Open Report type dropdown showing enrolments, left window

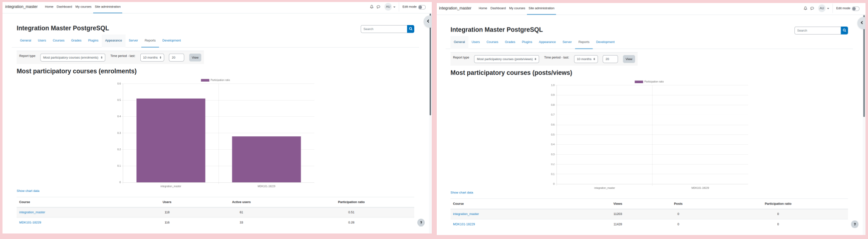pyautogui.click(x=73, y=58)
